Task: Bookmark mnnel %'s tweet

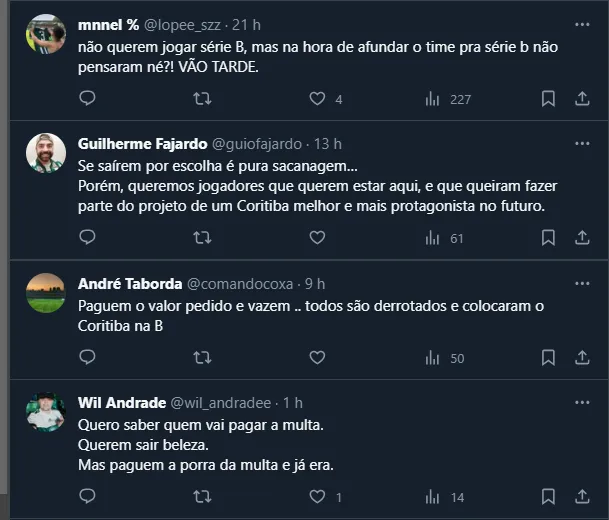Action: click(548, 98)
